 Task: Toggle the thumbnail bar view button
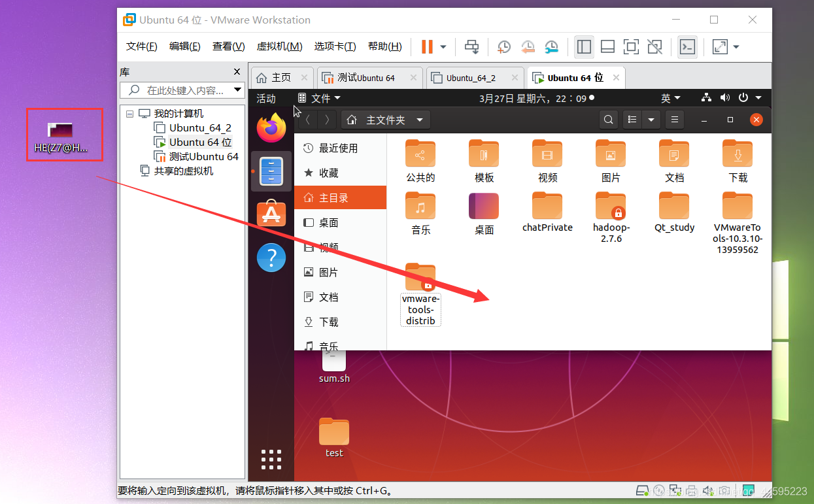[x=607, y=46]
